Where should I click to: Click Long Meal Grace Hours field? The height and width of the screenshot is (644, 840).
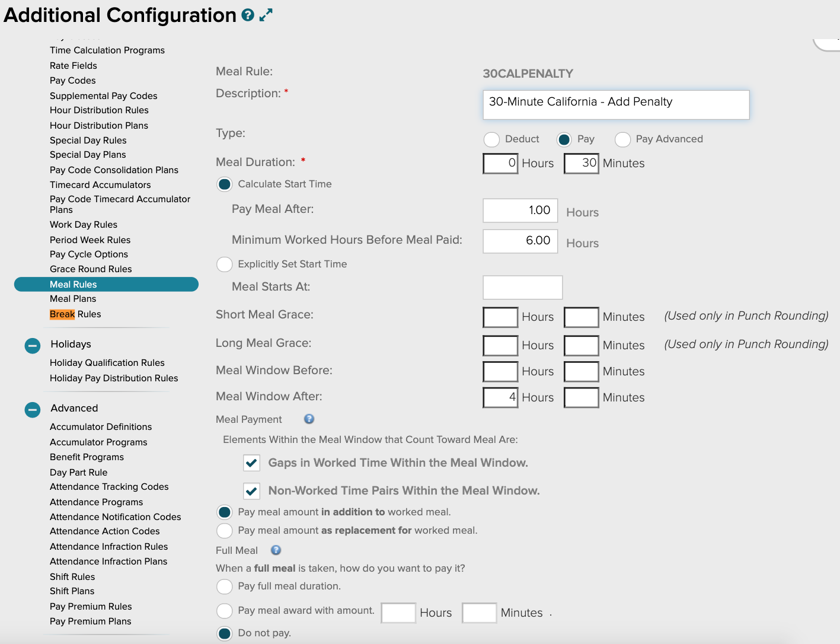coord(501,346)
